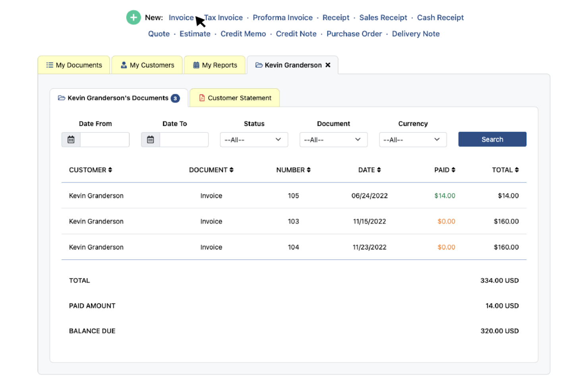Open the calendar icon beside Date To
Image resolution: width=588 pixels, height=392 pixels.
[x=150, y=139]
